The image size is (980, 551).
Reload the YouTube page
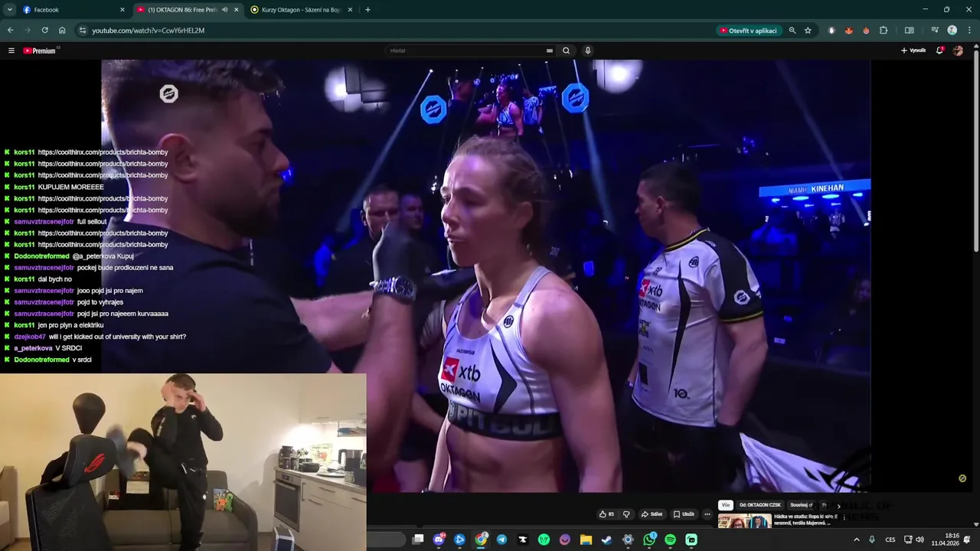(x=44, y=31)
